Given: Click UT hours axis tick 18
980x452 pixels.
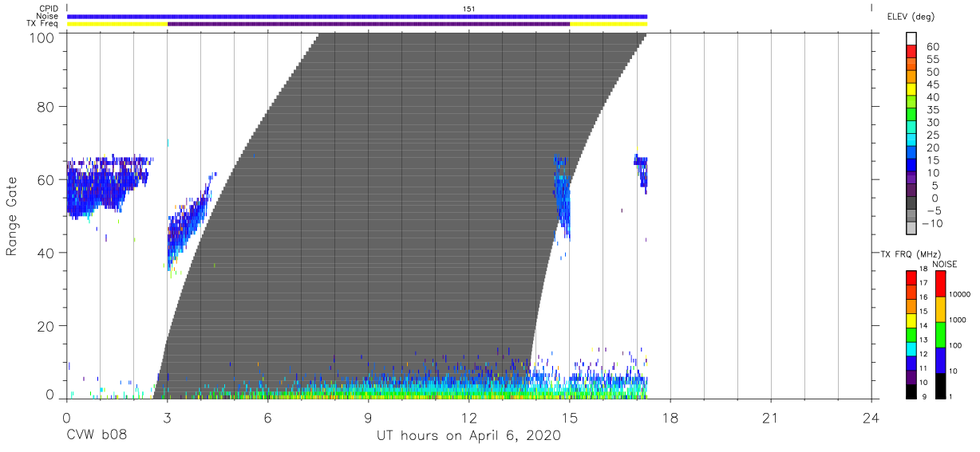Looking at the screenshot, I should tap(670, 417).
